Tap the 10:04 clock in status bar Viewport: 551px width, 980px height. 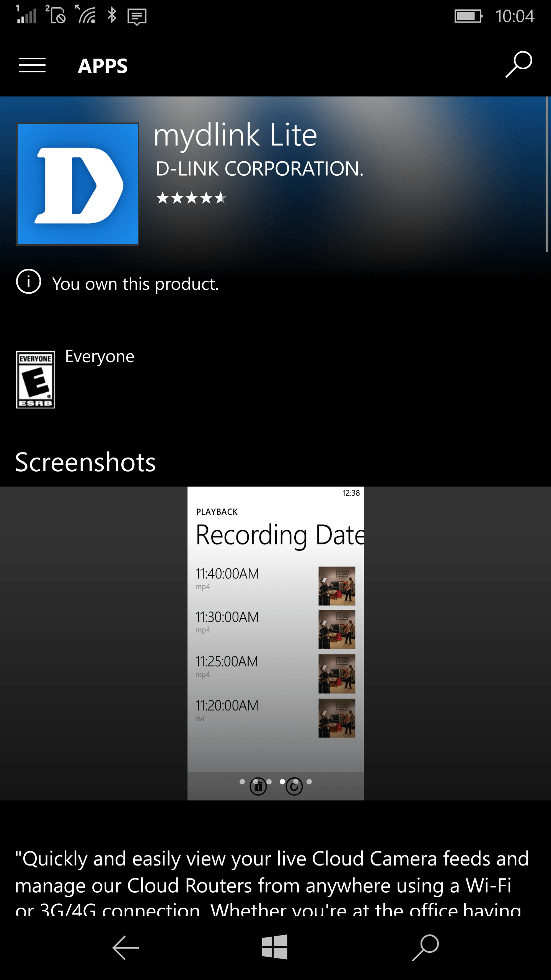[515, 16]
